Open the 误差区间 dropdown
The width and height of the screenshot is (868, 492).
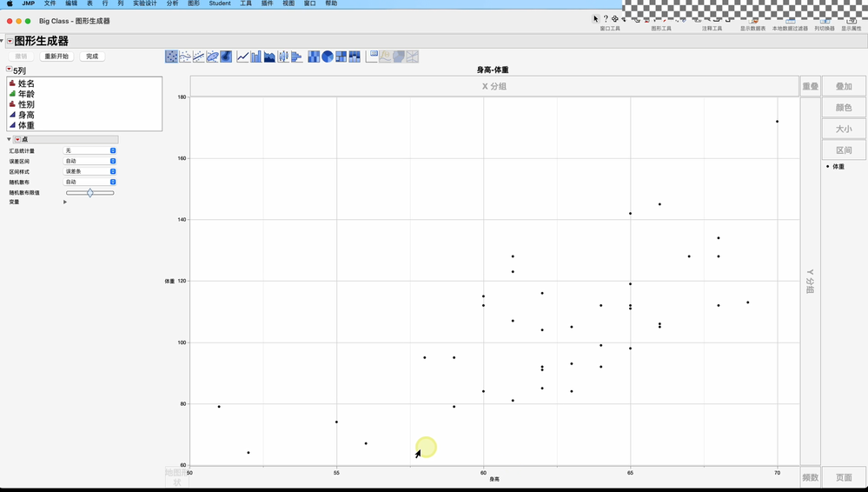(89, 161)
